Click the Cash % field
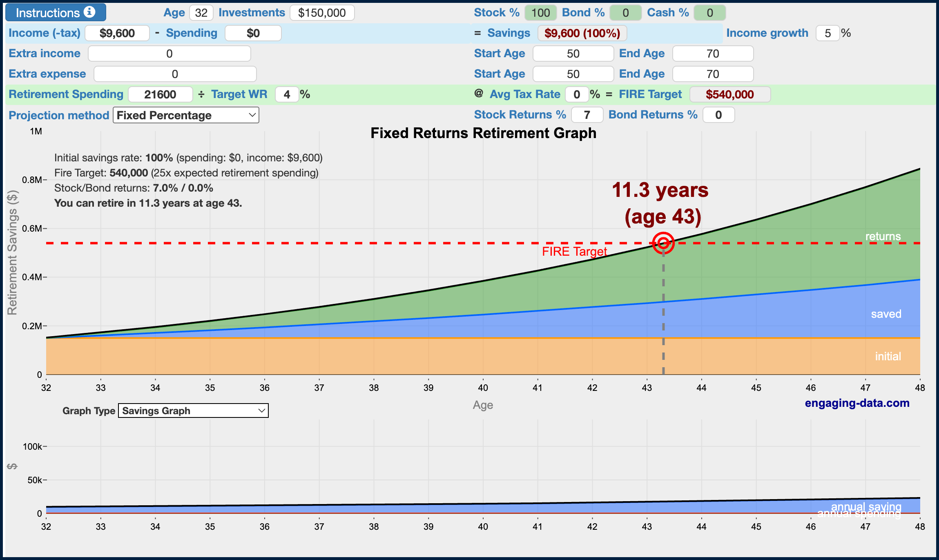 [x=710, y=13]
